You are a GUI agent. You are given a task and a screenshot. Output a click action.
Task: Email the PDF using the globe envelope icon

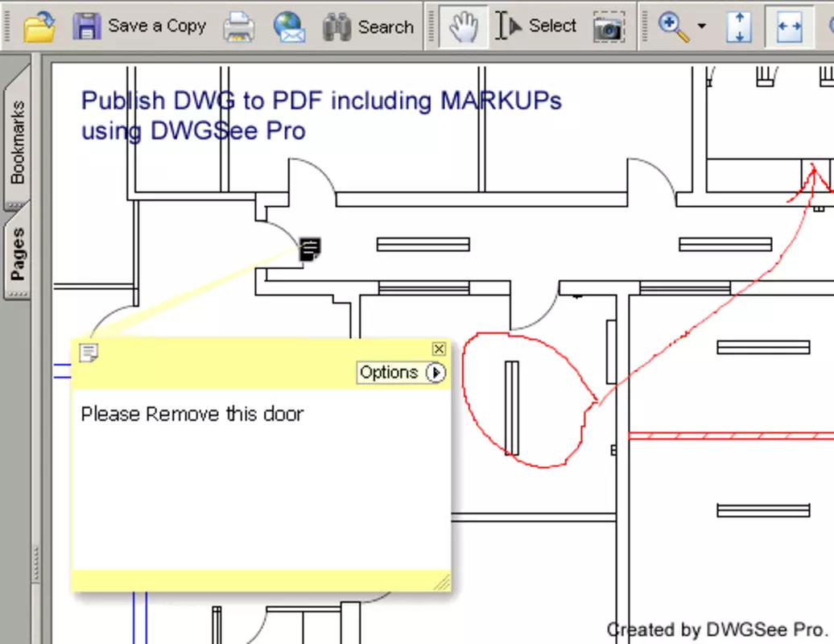pos(289,27)
